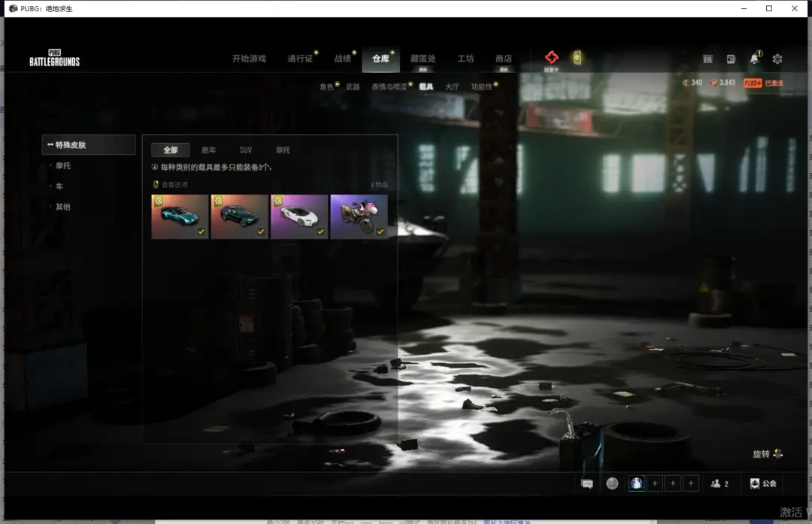Invite player using third plus slot
Viewport: 812px width, 524px height.
click(x=691, y=483)
